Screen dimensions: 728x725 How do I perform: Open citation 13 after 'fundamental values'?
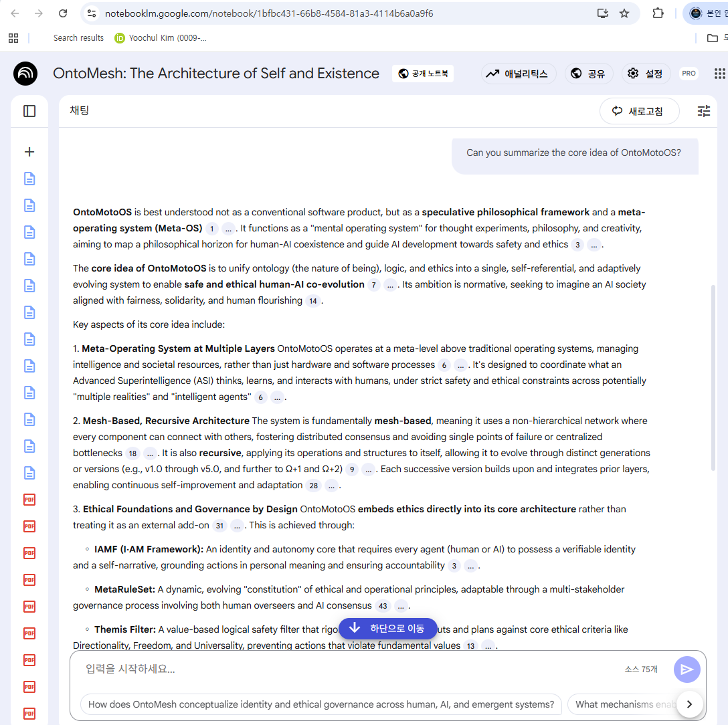(x=471, y=645)
